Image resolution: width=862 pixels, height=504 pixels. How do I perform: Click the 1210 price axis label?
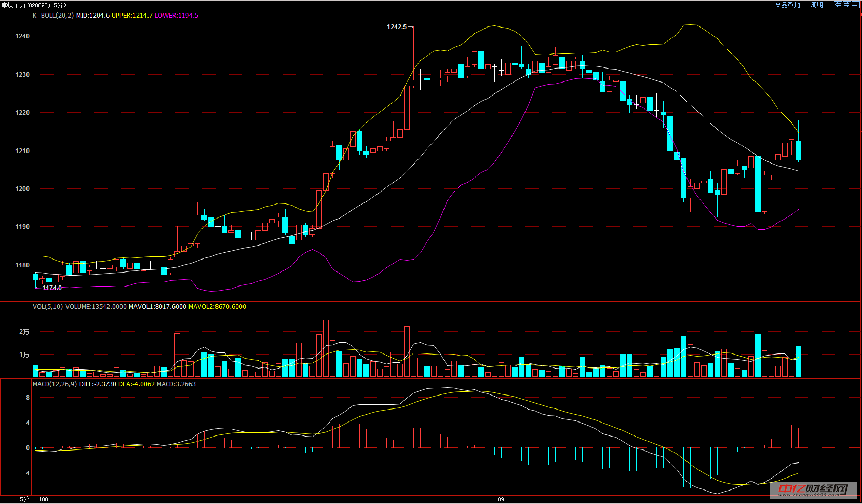click(x=22, y=151)
